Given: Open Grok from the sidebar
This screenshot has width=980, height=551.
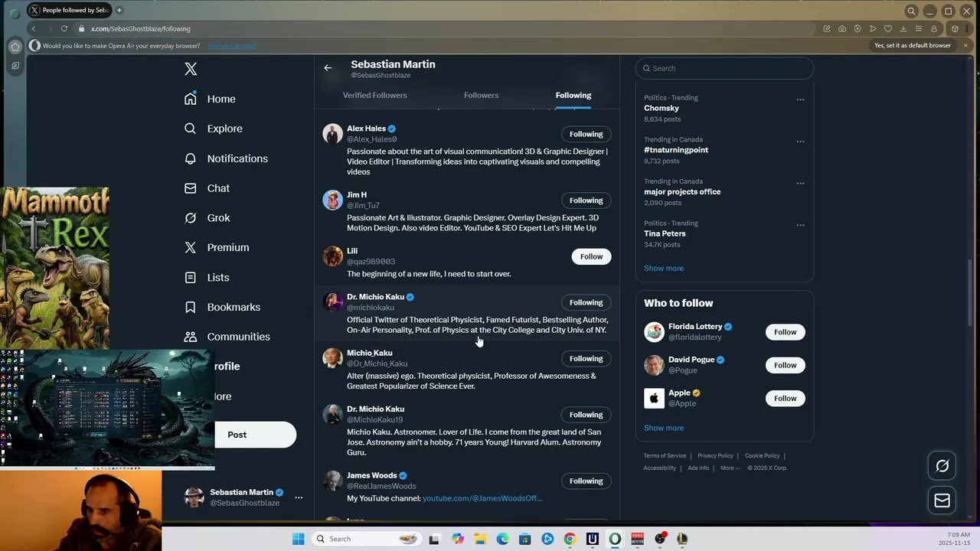Looking at the screenshot, I should (207, 218).
